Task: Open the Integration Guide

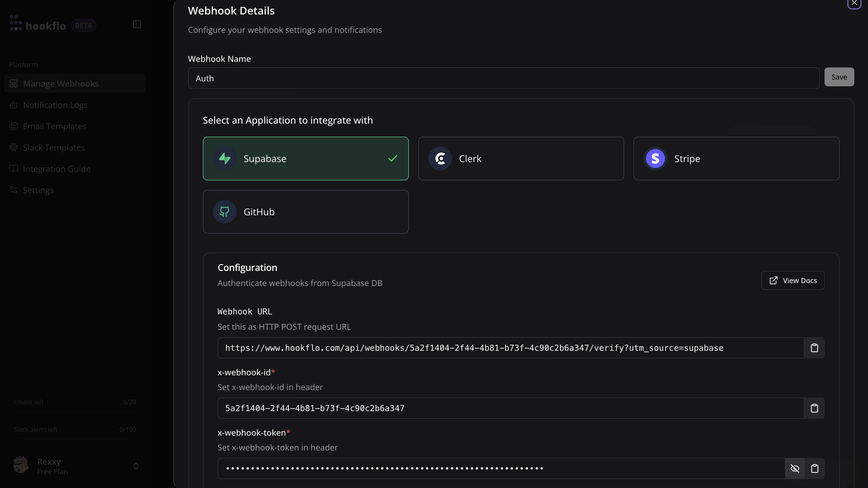Action: pos(56,169)
